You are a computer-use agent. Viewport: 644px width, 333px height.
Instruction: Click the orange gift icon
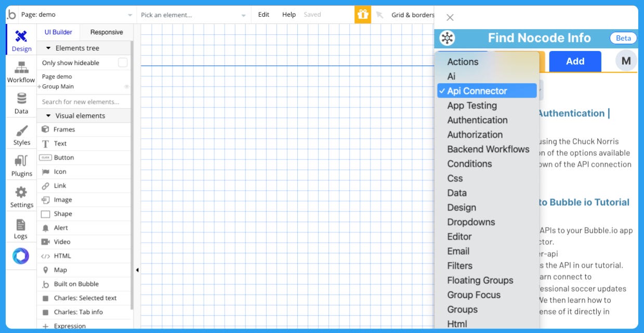[x=363, y=15]
